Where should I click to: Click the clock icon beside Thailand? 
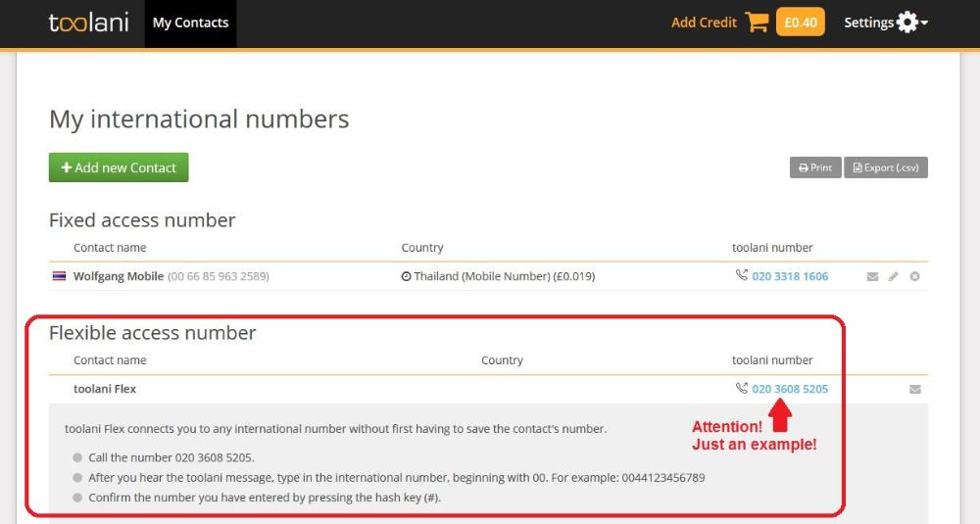pyautogui.click(x=407, y=276)
